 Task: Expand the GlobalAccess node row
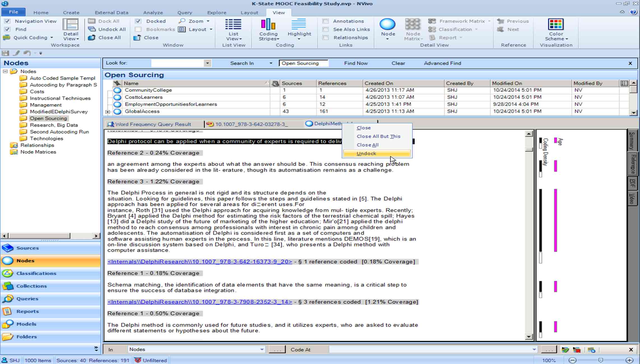pos(108,112)
